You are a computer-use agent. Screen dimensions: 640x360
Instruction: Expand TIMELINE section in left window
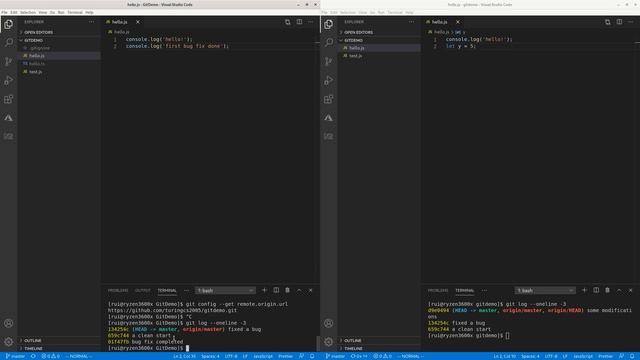(59, 349)
